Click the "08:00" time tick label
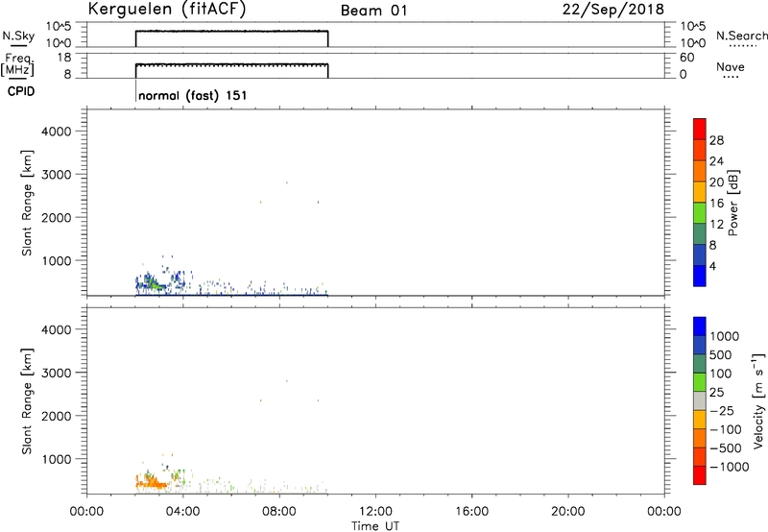The height and width of the screenshot is (532, 768). coord(279,512)
